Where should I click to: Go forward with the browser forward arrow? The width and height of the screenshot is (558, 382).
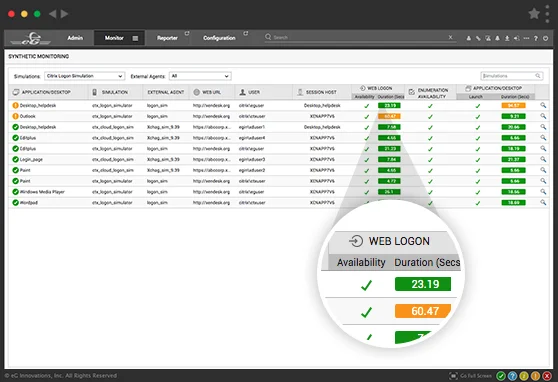(x=64, y=14)
